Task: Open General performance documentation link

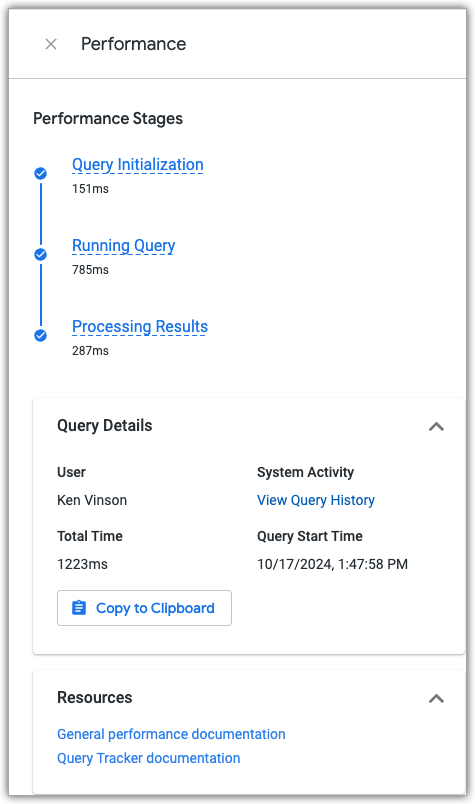Action: [171, 734]
